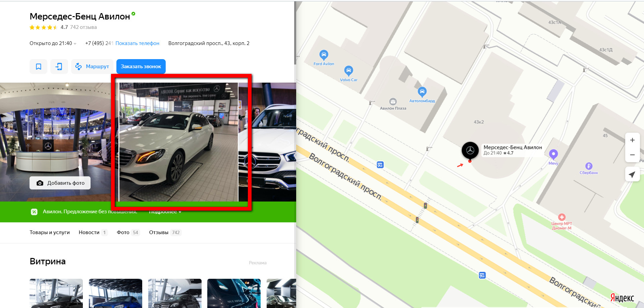Switch to Фото tab
The image size is (644, 308).
128,232
